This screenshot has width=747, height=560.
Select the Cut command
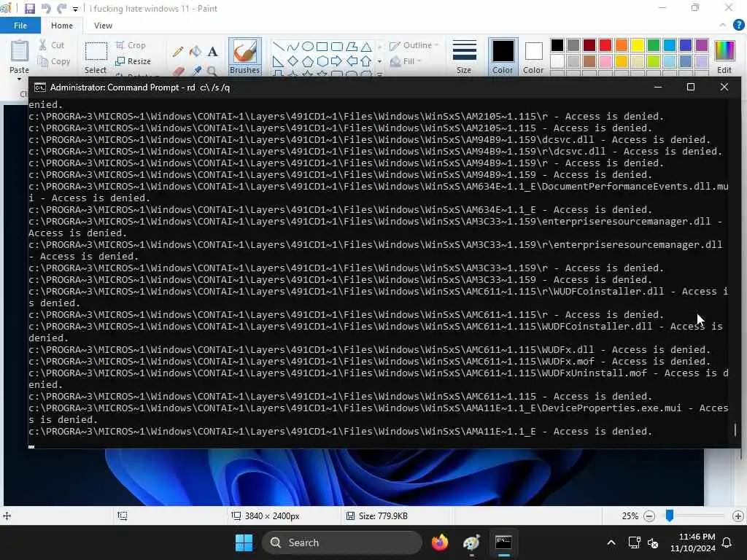[x=52, y=45]
